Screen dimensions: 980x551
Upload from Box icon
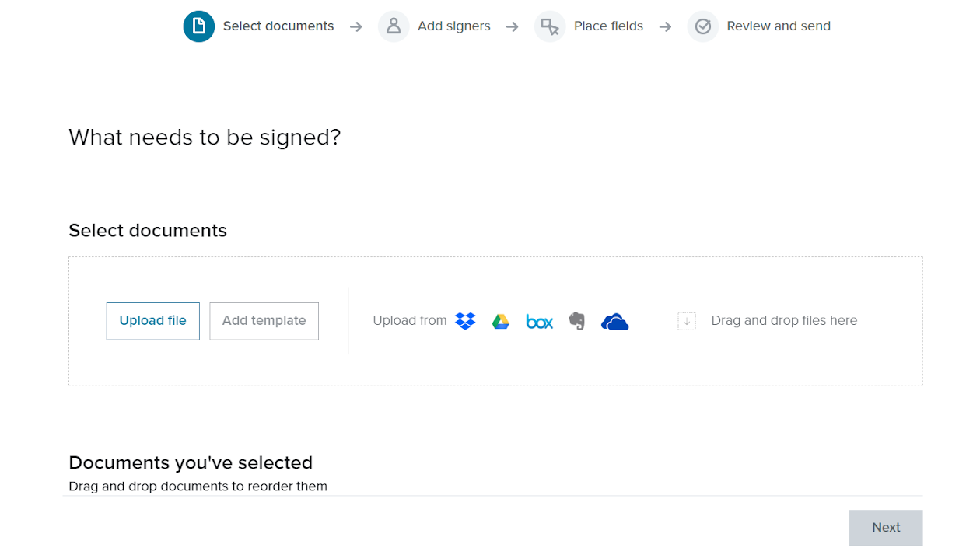tap(540, 321)
